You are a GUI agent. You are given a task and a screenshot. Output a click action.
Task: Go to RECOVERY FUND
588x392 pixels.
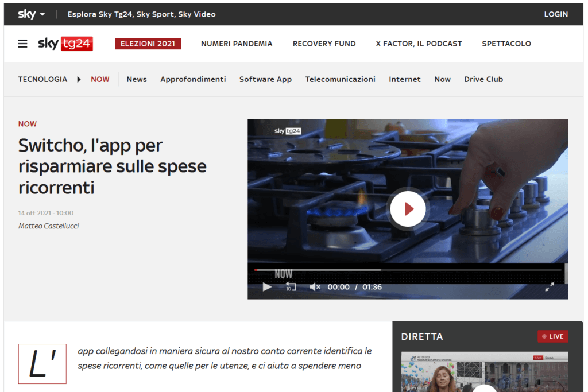(x=324, y=44)
